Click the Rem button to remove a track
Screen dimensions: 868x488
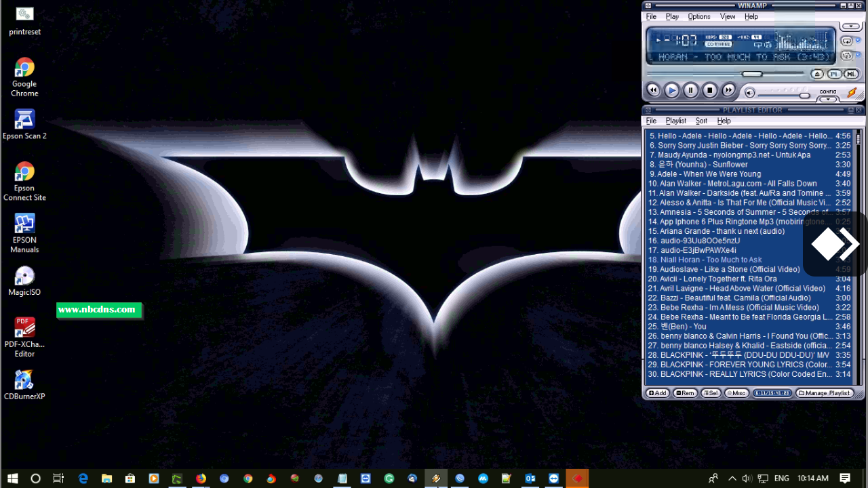(685, 393)
